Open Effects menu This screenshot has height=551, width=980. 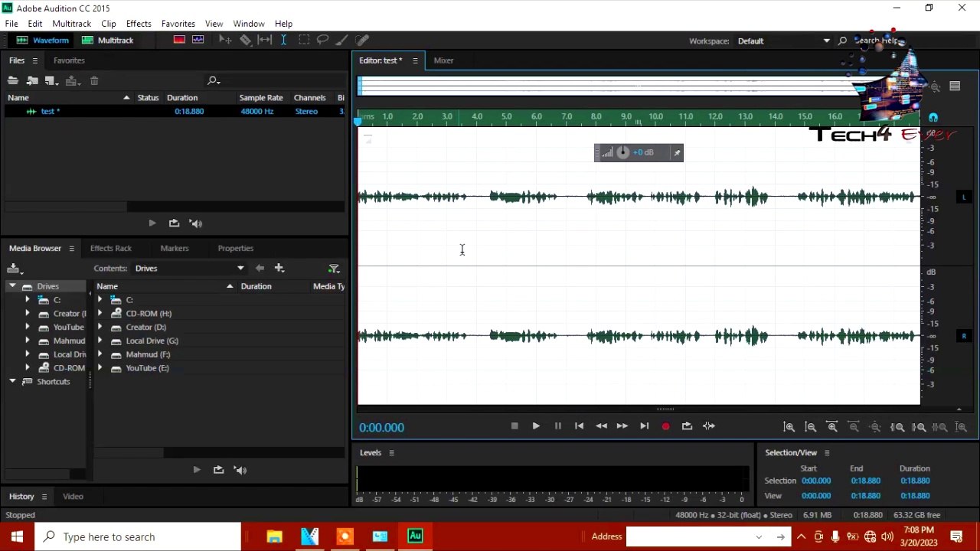coord(139,24)
